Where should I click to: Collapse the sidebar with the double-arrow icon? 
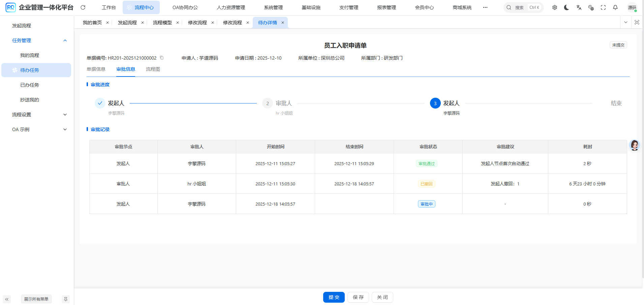[7, 299]
